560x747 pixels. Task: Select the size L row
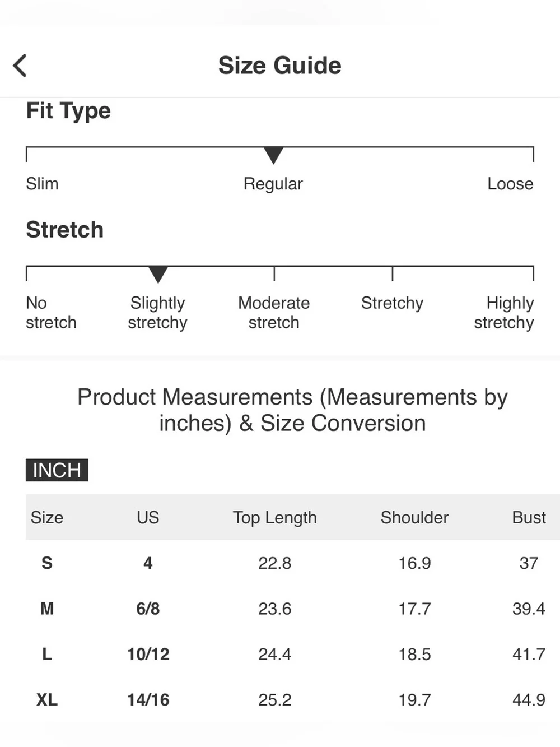293,654
